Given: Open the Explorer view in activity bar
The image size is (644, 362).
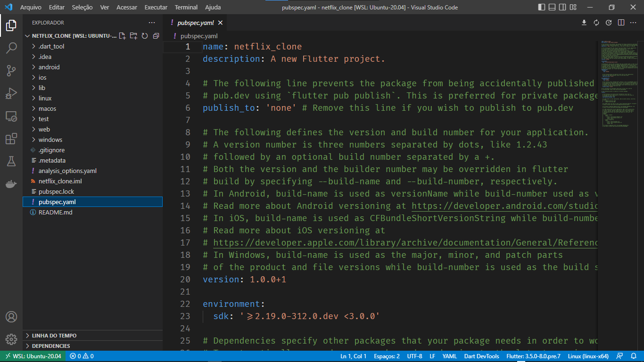Looking at the screenshot, I should tap(11, 25).
